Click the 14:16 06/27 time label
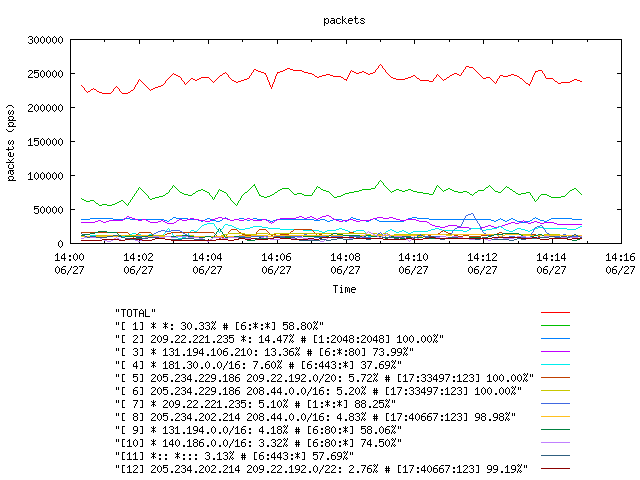The height and width of the screenshot is (480, 640). point(620,264)
